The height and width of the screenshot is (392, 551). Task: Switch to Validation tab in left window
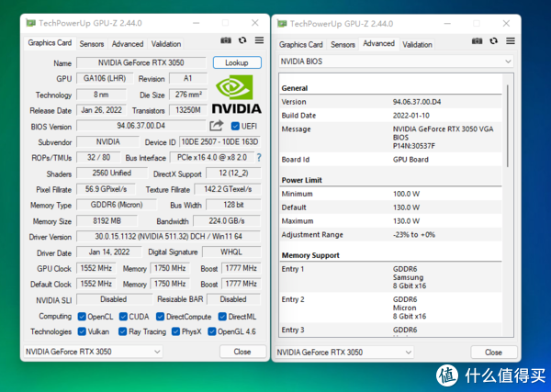pos(166,44)
